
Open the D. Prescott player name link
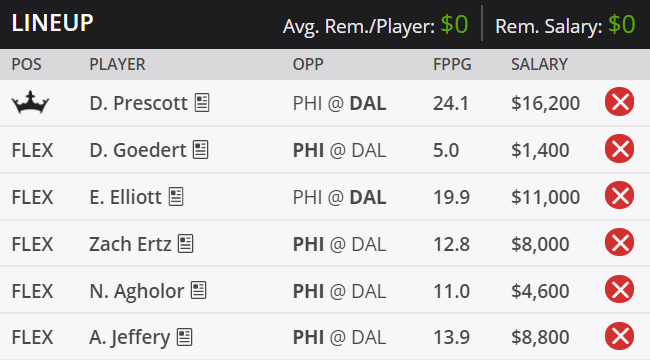(x=138, y=103)
